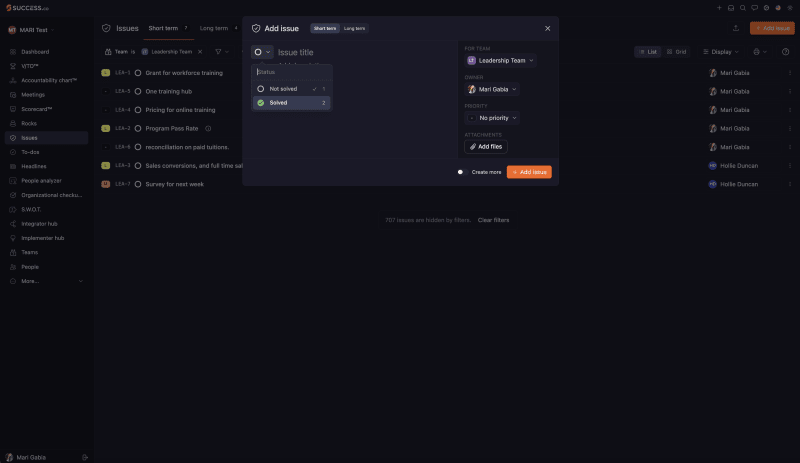
Task: Expand the More... sidebar section
Action: tap(46, 281)
